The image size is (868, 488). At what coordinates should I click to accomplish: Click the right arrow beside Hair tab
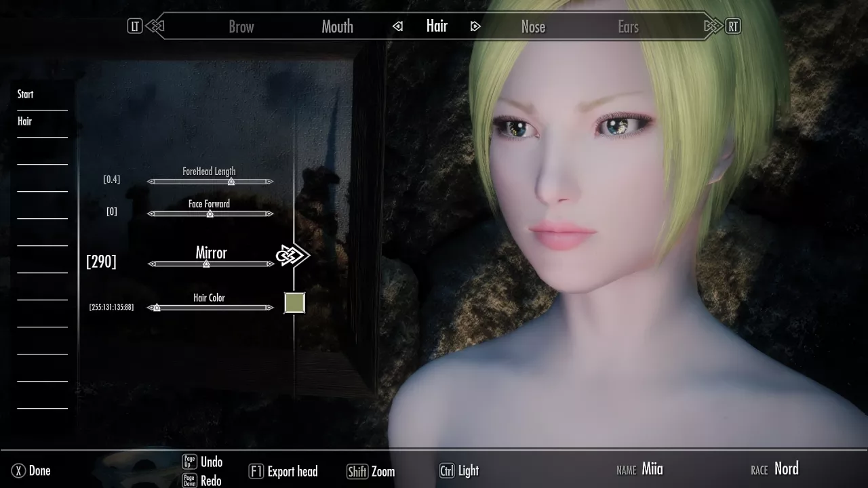pyautogui.click(x=475, y=26)
